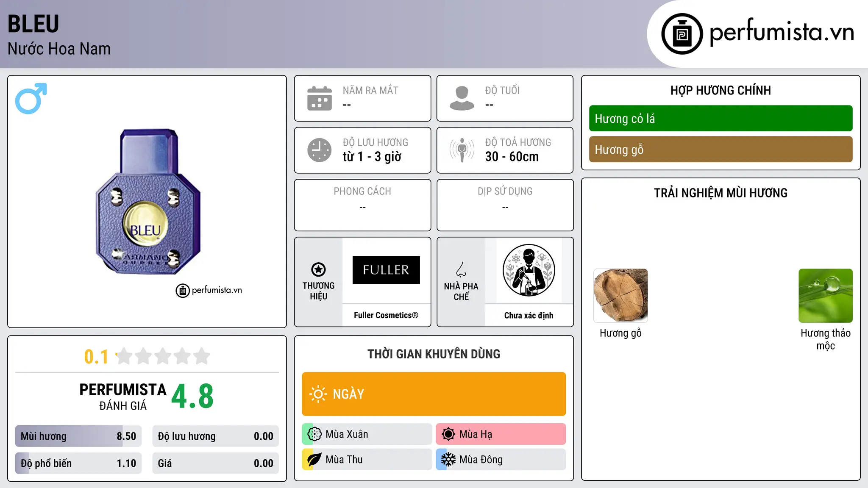Select the Mùa Xuân season button

367,434
